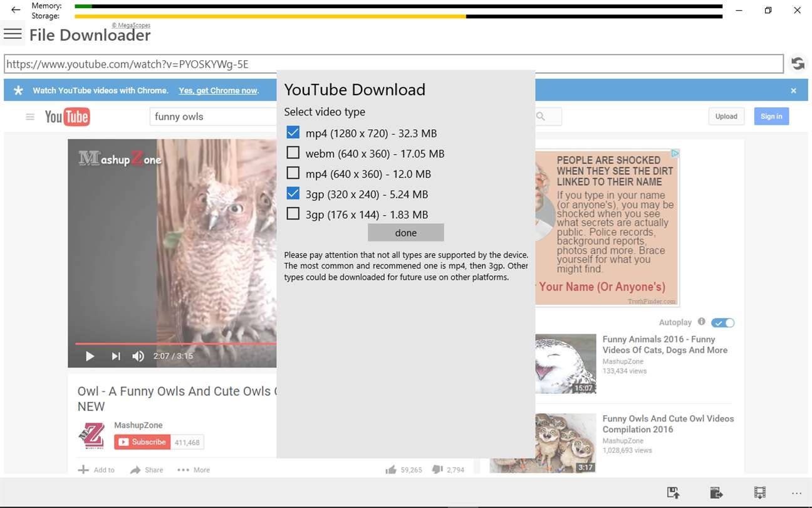Click the '2:07 / 3:15' time display

(x=173, y=356)
